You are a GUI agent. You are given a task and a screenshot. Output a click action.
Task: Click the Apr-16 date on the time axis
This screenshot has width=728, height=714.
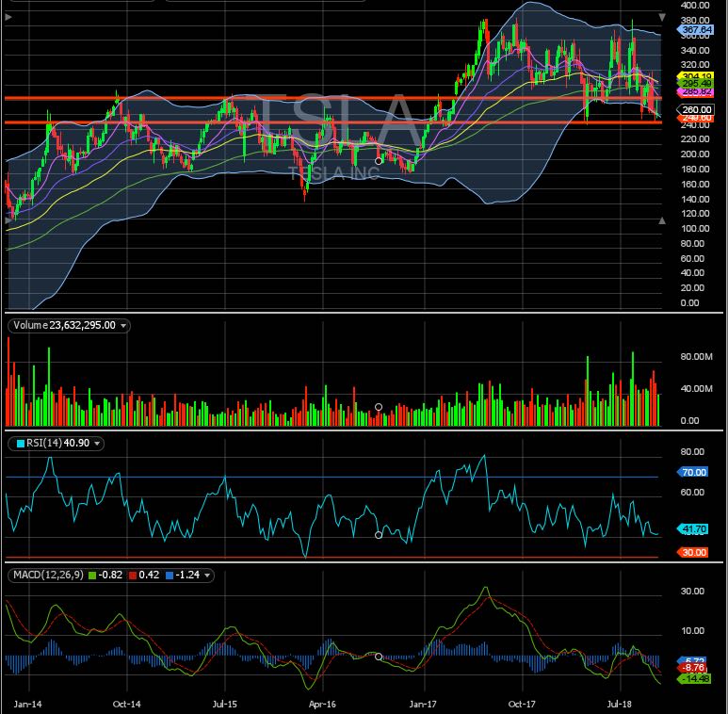pyautogui.click(x=322, y=705)
